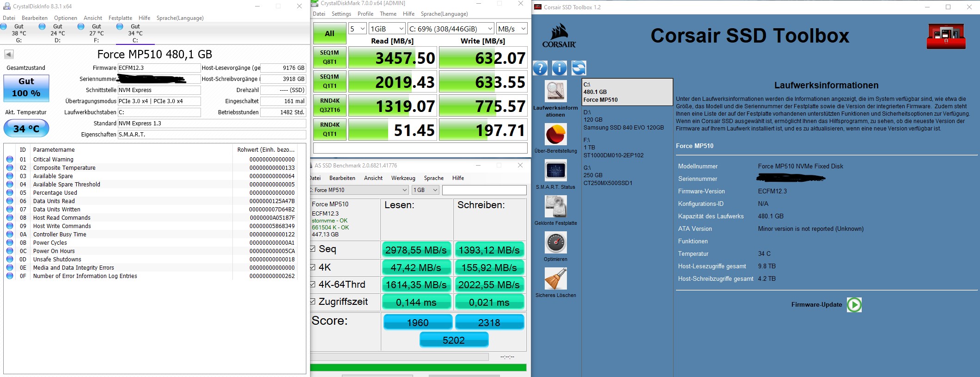Image resolution: width=980 pixels, height=377 pixels.
Task: Click the CrystalDiskMark title bar app icon
Action: (x=315, y=3)
